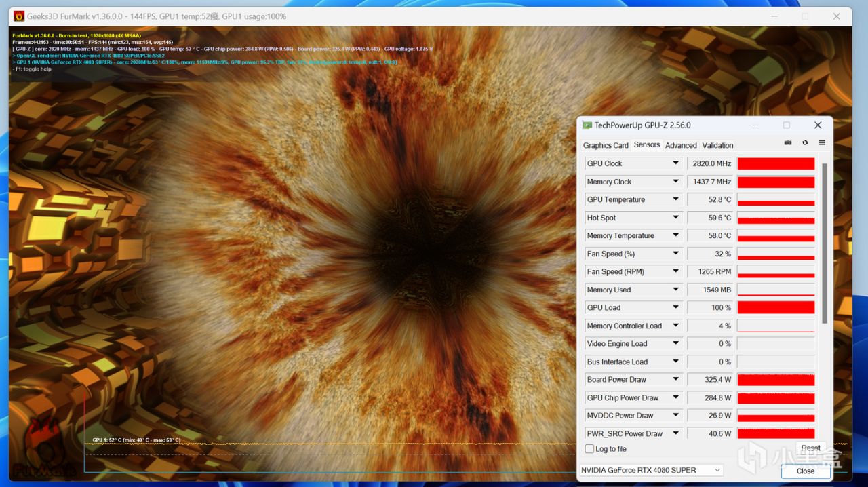This screenshot has height=487, width=868.
Task: Take a GPU-Z screenshot with camera icon
Action: 788,143
